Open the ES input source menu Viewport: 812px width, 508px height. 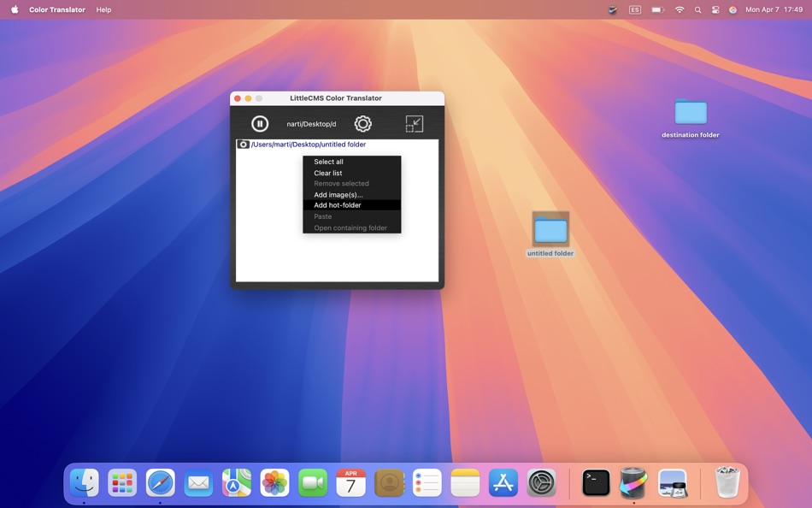tap(635, 9)
